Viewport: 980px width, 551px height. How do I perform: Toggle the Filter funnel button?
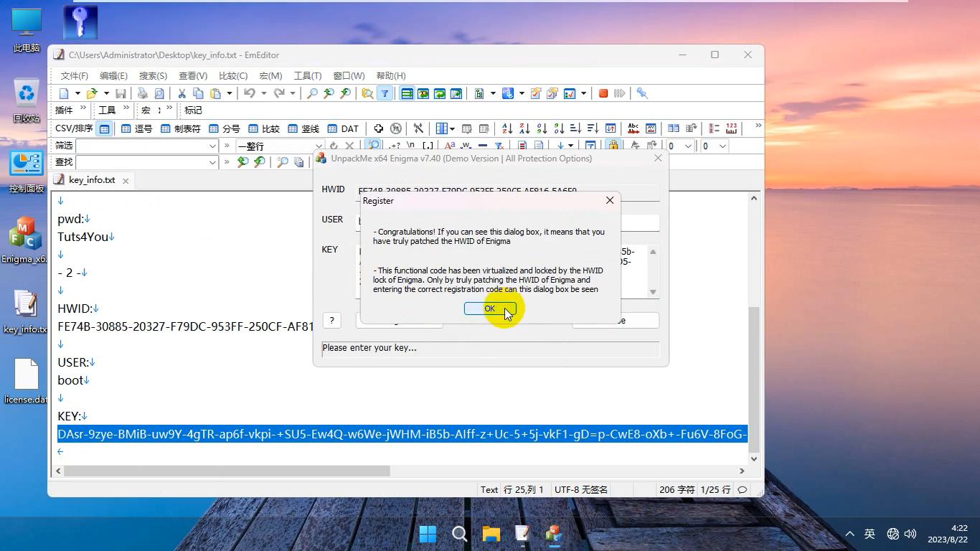tap(385, 93)
